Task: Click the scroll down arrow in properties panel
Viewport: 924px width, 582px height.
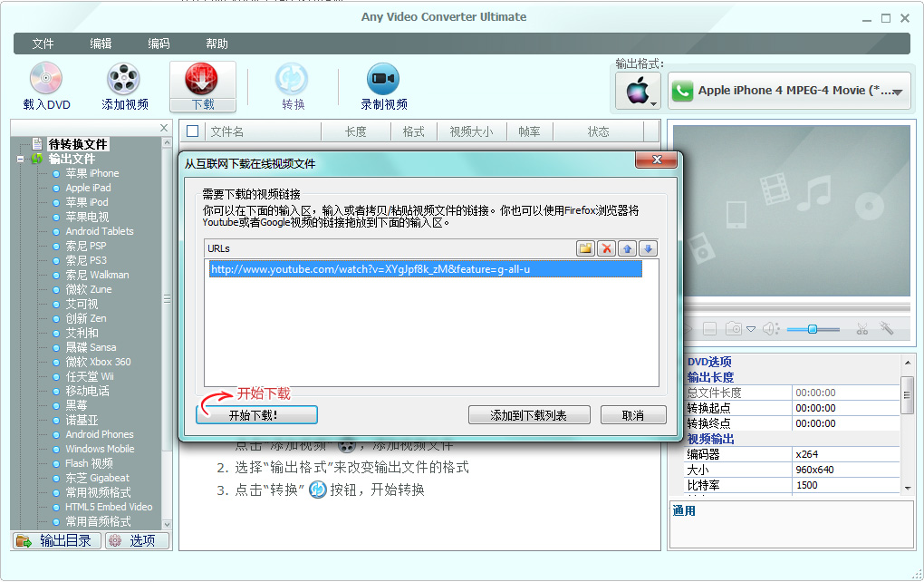Action: point(908,489)
